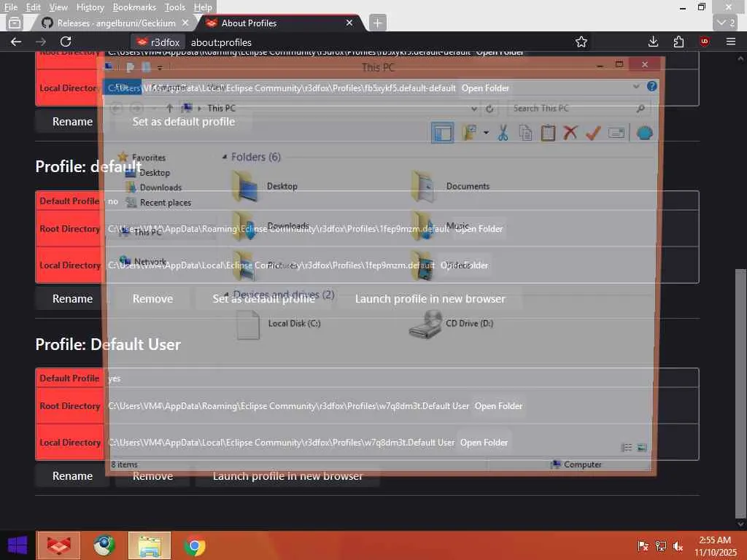Viewport: 747px width, 560px height.
Task: Close the About Profiles tab
Action: [x=349, y=23]
